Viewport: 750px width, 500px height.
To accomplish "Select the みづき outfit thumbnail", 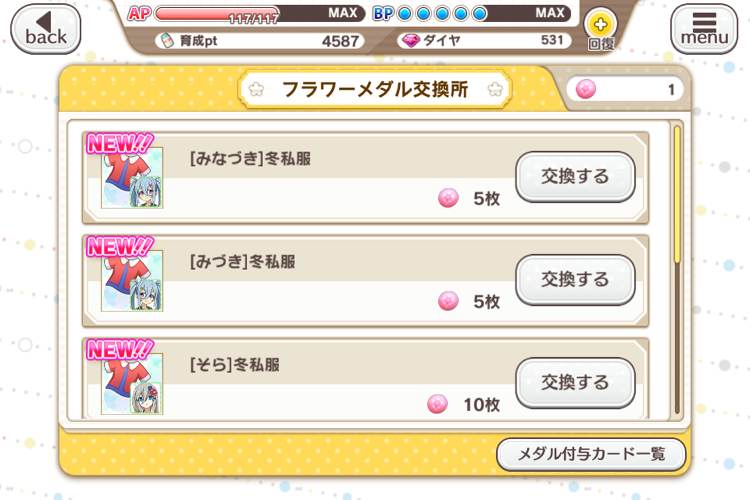I will (132, 280).
